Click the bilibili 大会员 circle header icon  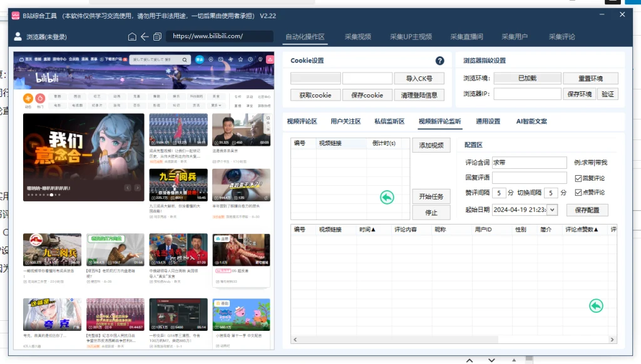point(211,59)
